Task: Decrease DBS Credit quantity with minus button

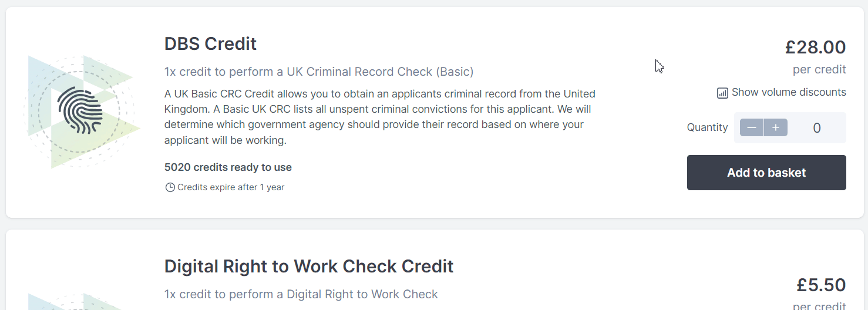Action: pyautogui.click(x=752, y=127)
